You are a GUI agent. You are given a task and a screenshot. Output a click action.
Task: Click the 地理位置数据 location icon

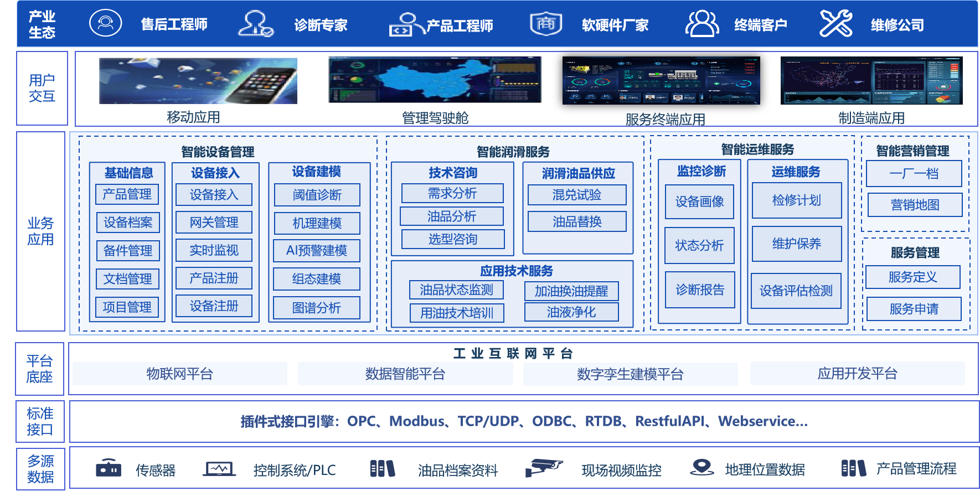[x=702, y=468]
